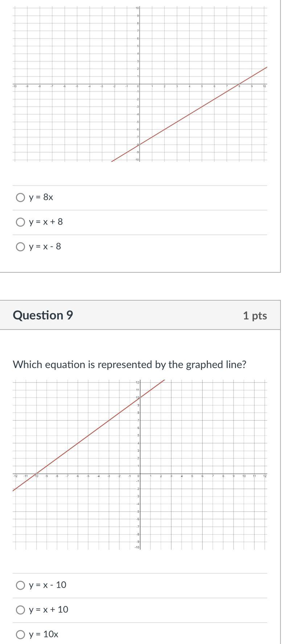Click the 'y = x - 8' answer label text
This screenshot has width=285, height=644.
(x=45, y=247)
